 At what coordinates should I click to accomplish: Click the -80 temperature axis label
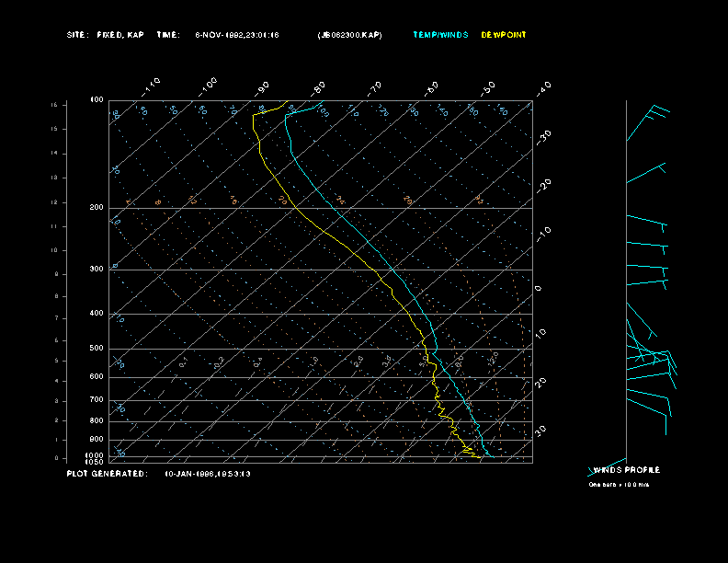(x=319, y=88)
